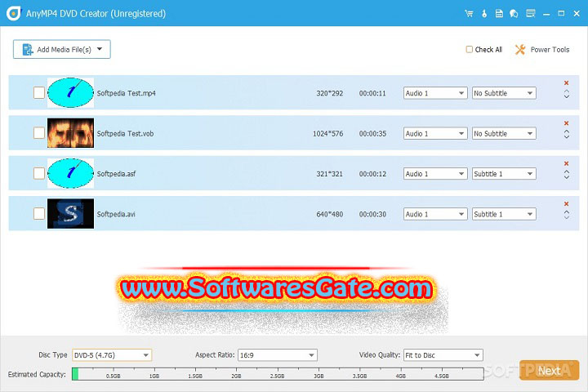Click the save project icon in title bar
The height and width of the screenshot is (392, 588).
coord(499,14)
